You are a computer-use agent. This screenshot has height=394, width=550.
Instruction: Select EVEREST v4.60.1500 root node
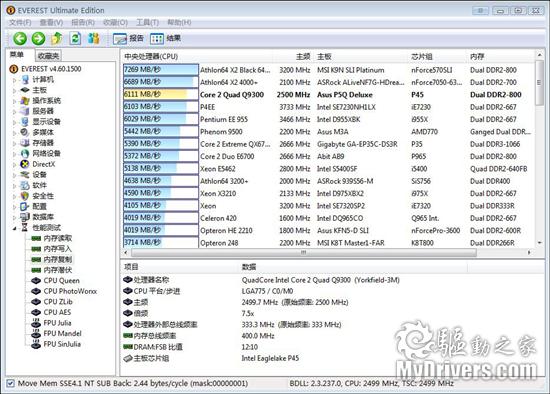(51, 69)
